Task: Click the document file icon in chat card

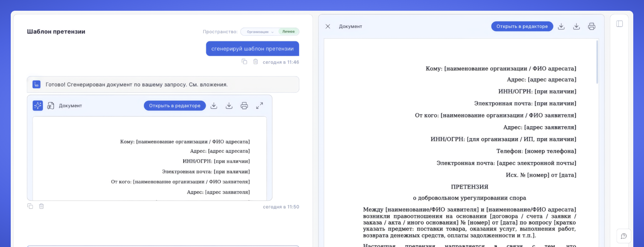Action: [x=51, y=106]
